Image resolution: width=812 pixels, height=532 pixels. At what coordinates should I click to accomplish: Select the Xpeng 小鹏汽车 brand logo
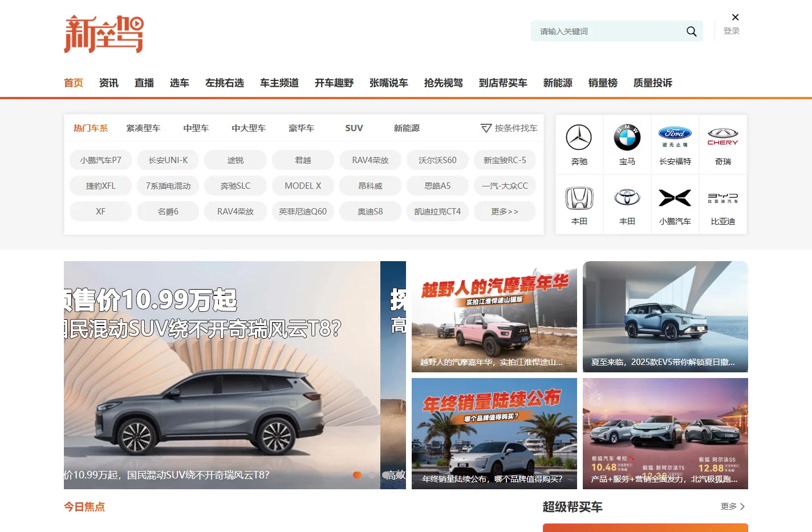pos(675,197)
